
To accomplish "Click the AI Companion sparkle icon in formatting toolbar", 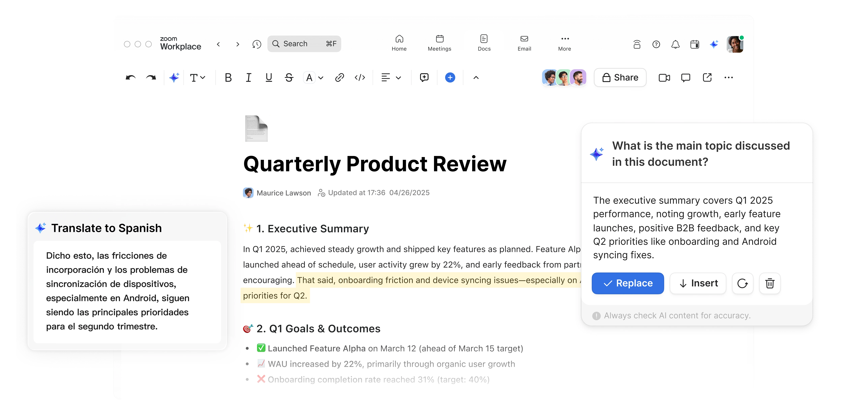I will pyautogui.click(x=174, y=77).
